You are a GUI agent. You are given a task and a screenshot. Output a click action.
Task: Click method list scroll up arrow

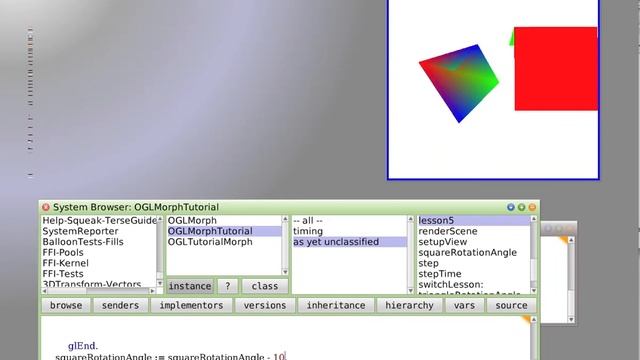pos(533,219)
